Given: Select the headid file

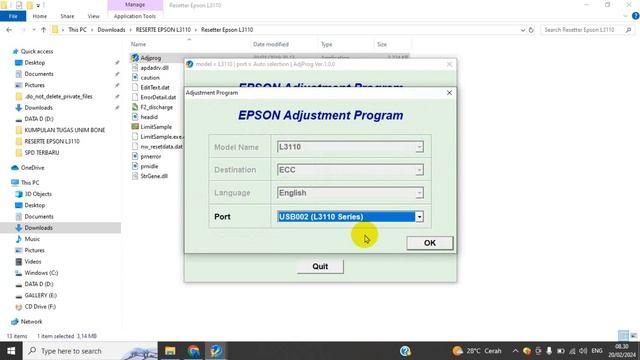Looking at the screenshot, I should [x=149, y=117].
